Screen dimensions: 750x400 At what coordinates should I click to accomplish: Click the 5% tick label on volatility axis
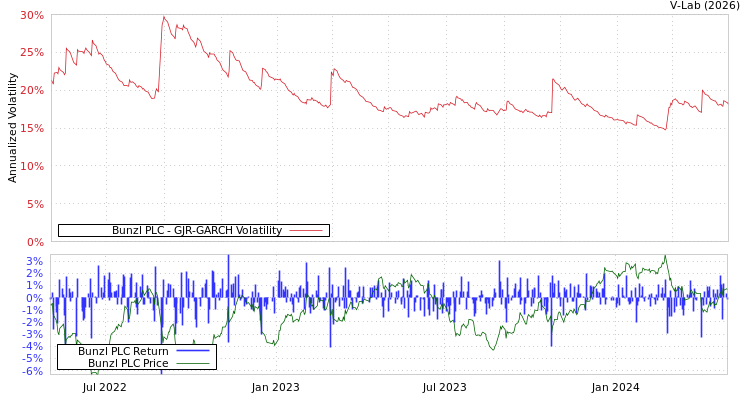(35, 204)
